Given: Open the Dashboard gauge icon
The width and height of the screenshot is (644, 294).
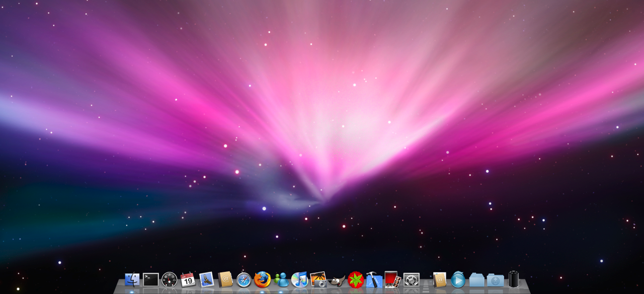Looking at the screenshot, I should click(169, 279).
